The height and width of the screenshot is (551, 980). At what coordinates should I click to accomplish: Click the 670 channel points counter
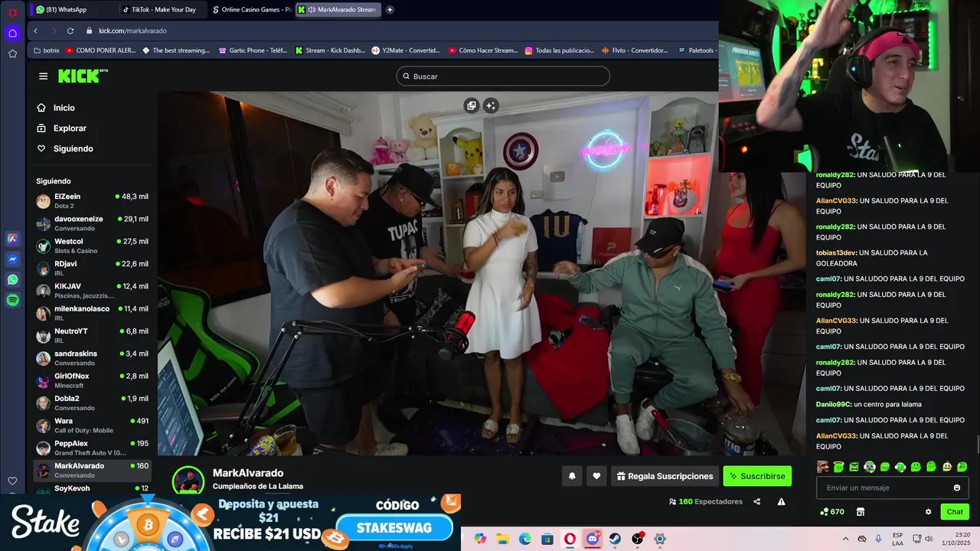coord(832,512)
